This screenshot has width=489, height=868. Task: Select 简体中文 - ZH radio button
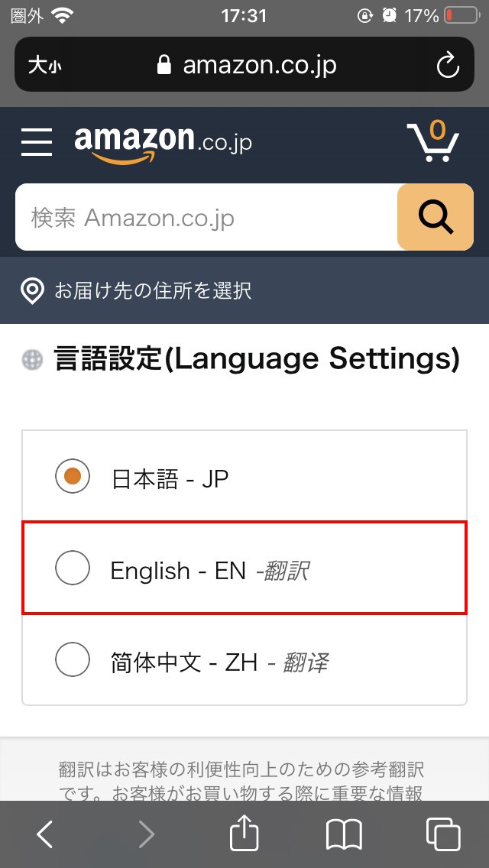73,660
